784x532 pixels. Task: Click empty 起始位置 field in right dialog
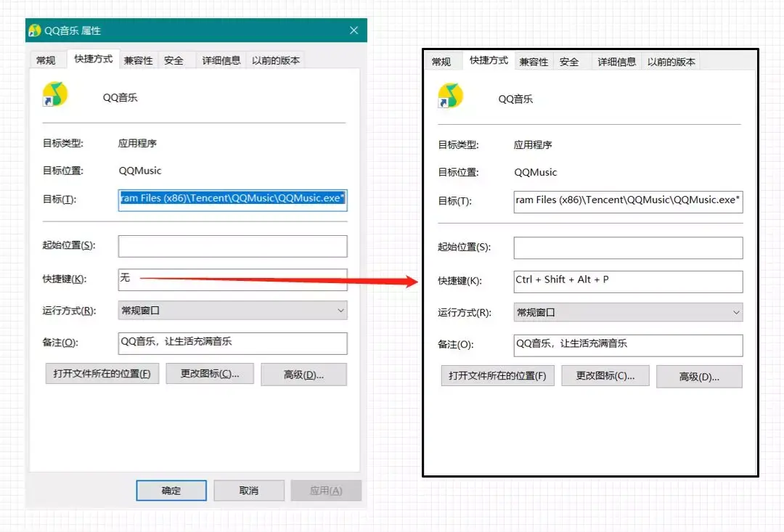tap(628, 247)
